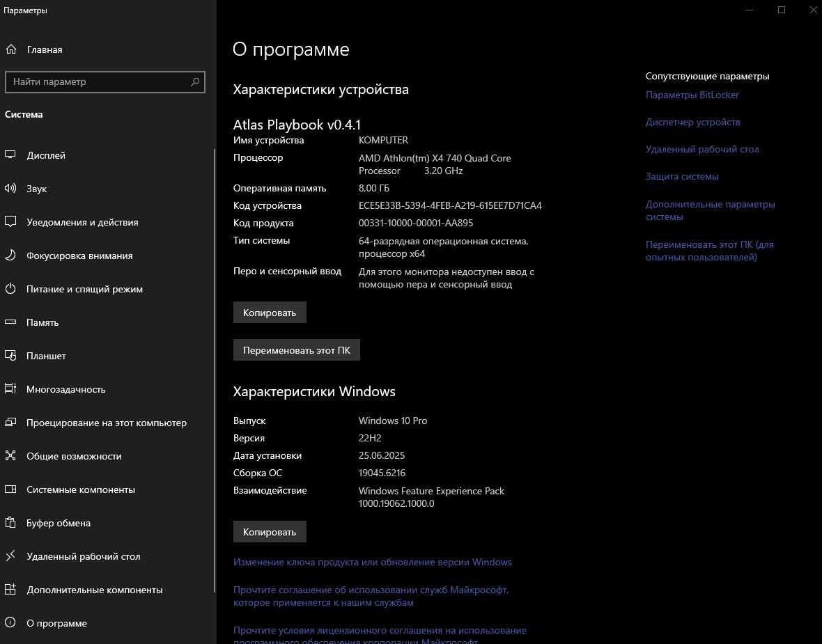Image resolution: width=822 pixels, height=644 pixels.
Task: Click the notifications speech bubble icon
Action: pos(10,221)
